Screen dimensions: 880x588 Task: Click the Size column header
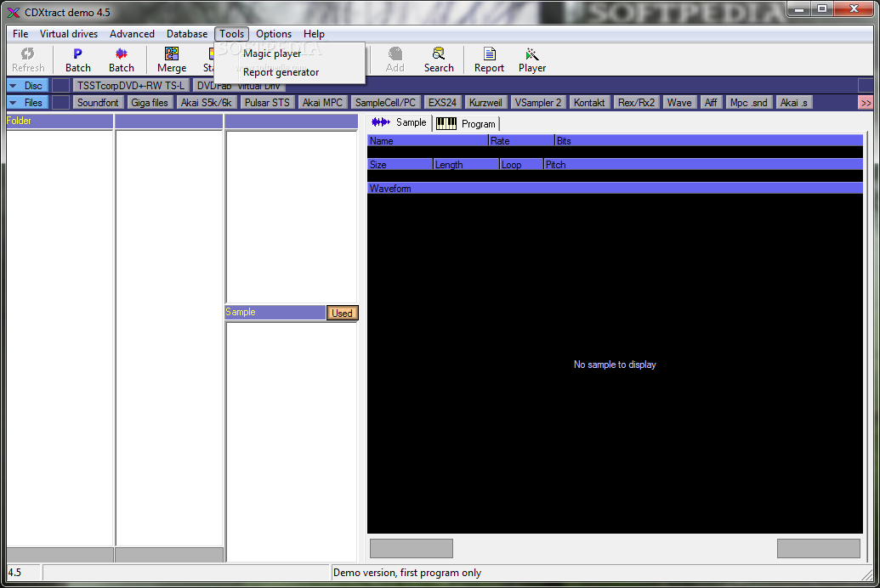pos(400,164)
